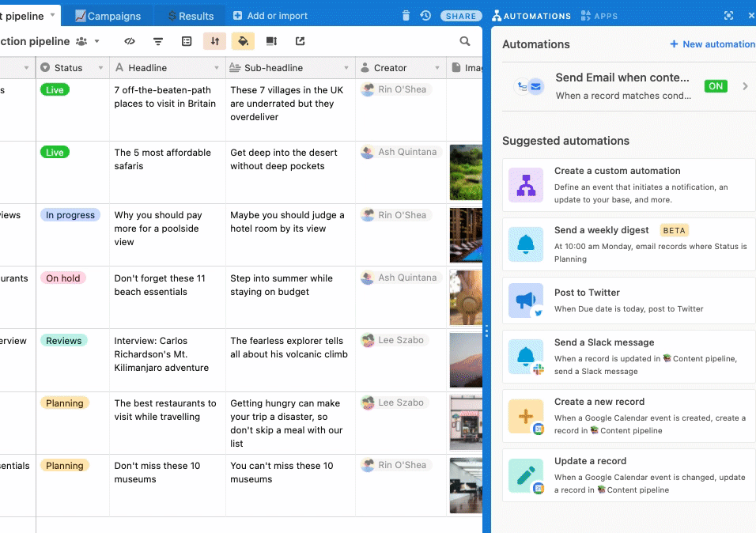The image size is (756, 533).
Task: Click the hide fields eye-slash icon
Action: click(129, 41)
